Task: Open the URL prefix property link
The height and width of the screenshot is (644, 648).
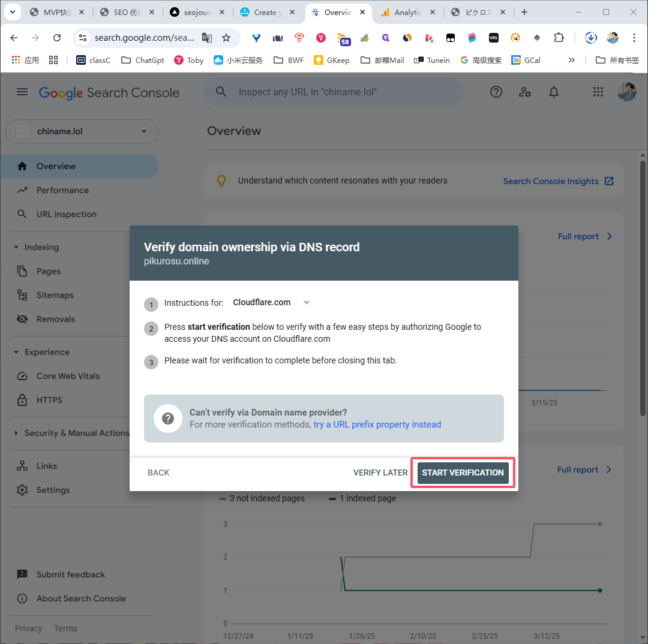Action: click(x=377, y=425)
